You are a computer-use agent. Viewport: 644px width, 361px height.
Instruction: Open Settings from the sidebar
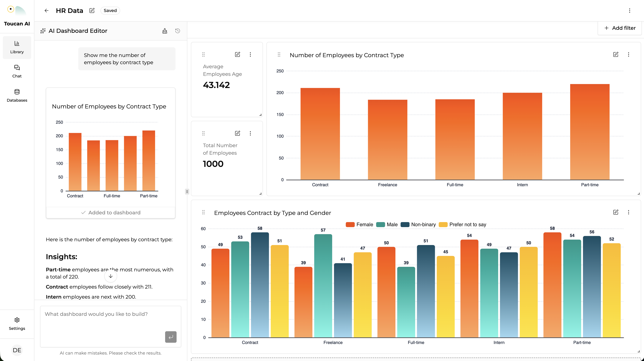point(16,324)
